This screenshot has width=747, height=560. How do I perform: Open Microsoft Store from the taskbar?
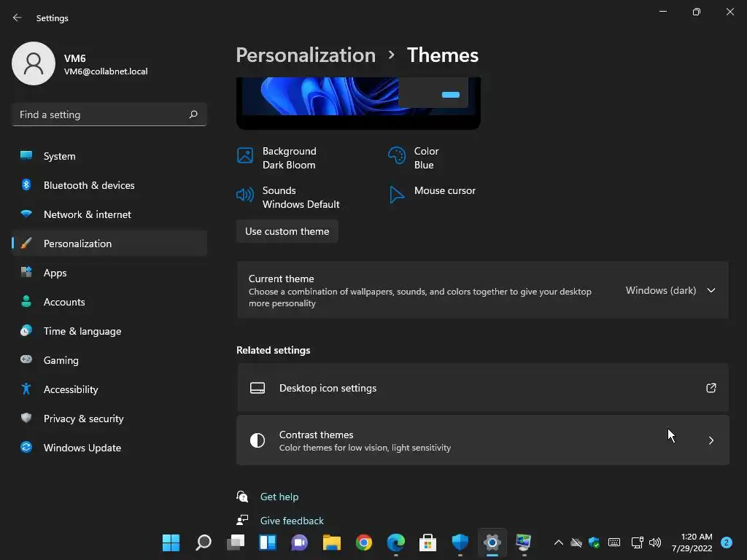[427, 542]
